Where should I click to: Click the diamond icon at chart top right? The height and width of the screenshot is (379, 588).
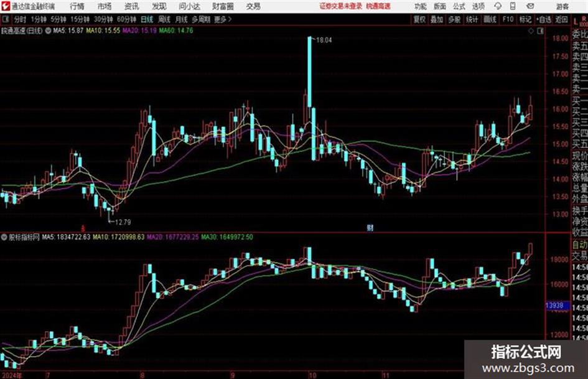pyautogui.click(x=531, y=30)
